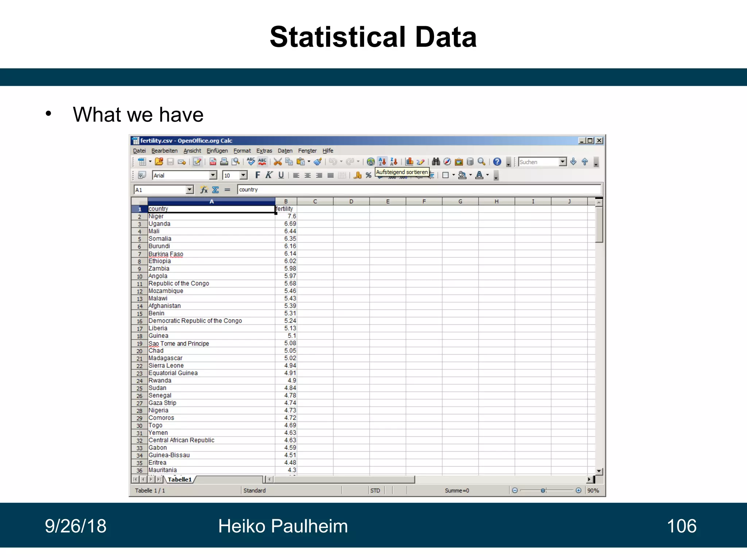Click the Print icon
The height and width of the screenshot is (560, 747).
[x=224, y=162]
